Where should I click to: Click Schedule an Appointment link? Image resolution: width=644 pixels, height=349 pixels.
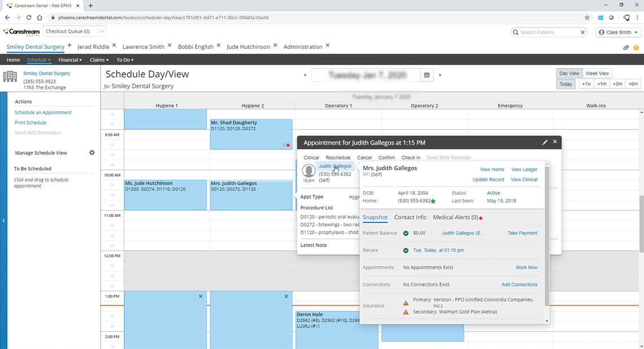(x=43, y=113)
